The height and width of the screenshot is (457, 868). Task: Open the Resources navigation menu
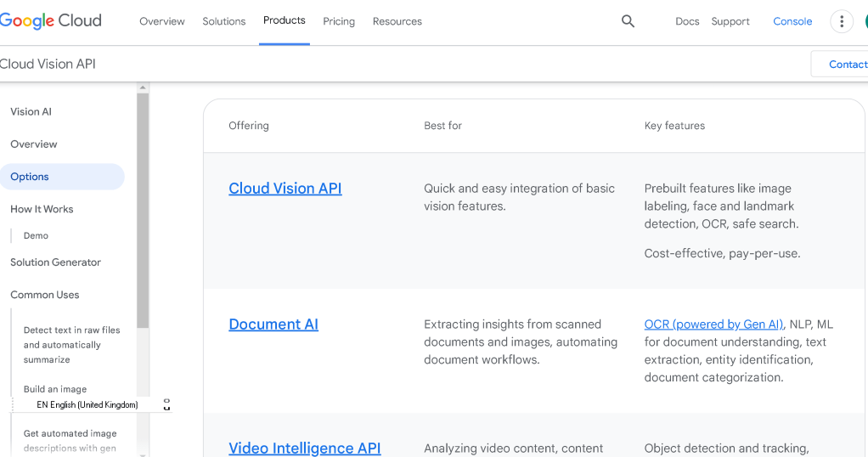397,21
